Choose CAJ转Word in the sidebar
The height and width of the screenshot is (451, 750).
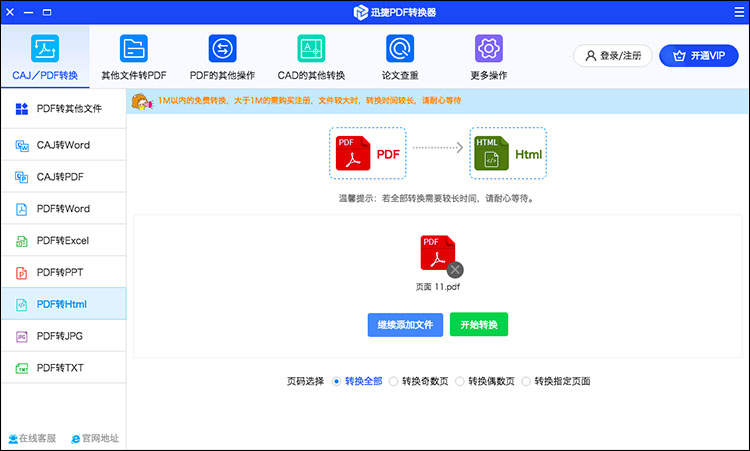(64, 145)
